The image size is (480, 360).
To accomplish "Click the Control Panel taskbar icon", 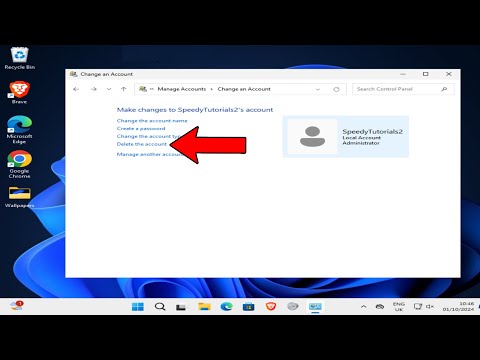I will click(x=315, y=306).
